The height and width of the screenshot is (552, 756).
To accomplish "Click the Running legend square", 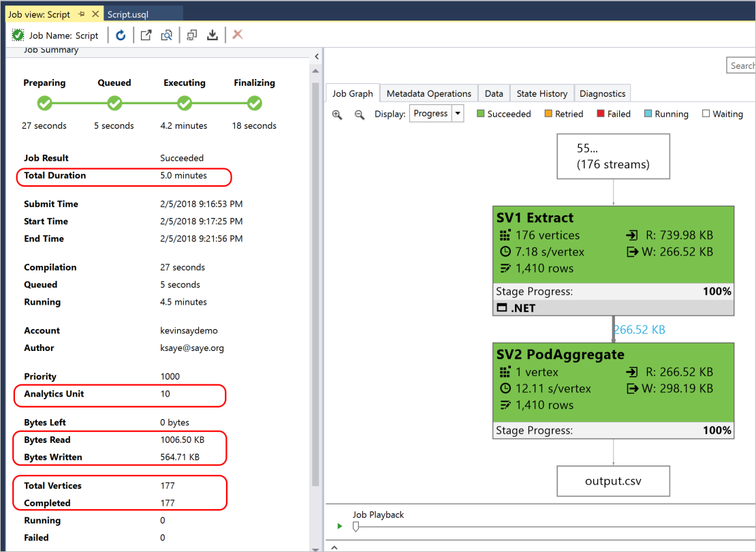I will (648, 114).
